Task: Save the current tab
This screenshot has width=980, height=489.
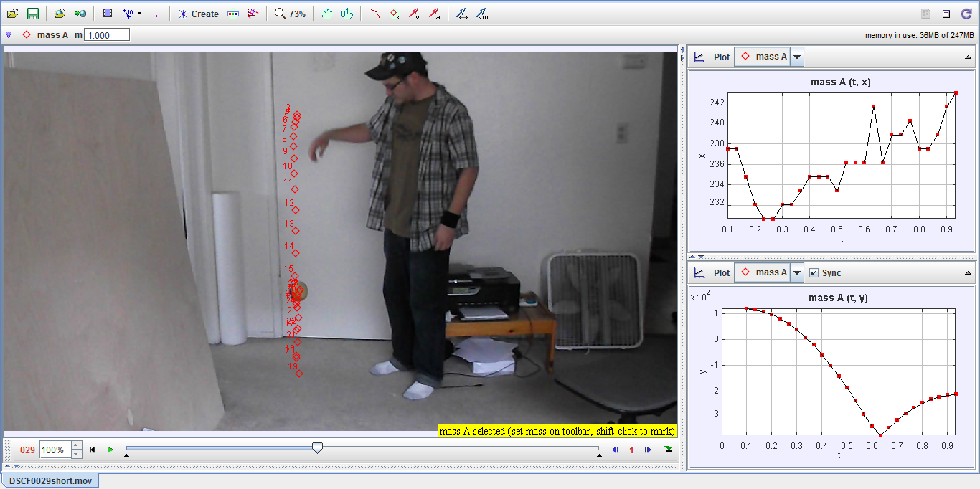Action: point(34,12)
